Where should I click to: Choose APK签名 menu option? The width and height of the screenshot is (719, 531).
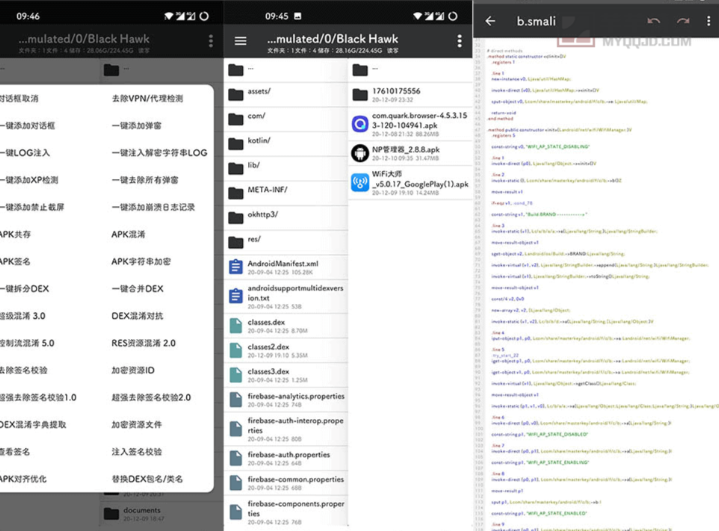[15, 261]
